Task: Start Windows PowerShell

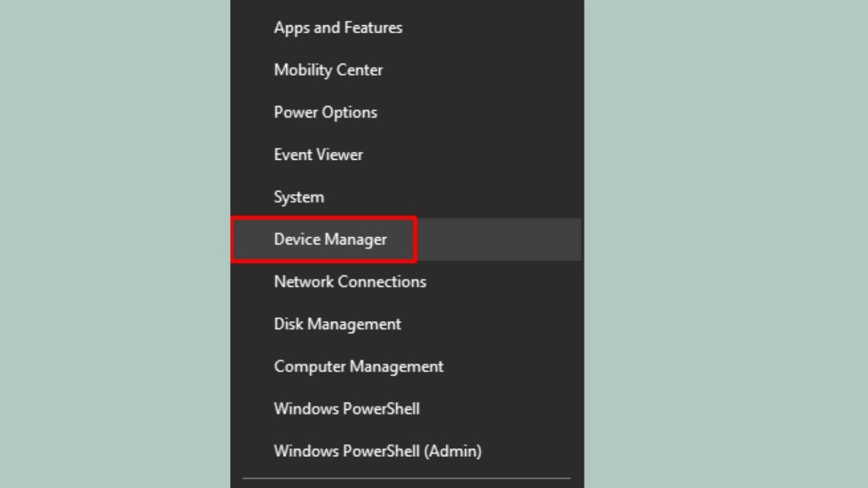Action: point(407,408)
